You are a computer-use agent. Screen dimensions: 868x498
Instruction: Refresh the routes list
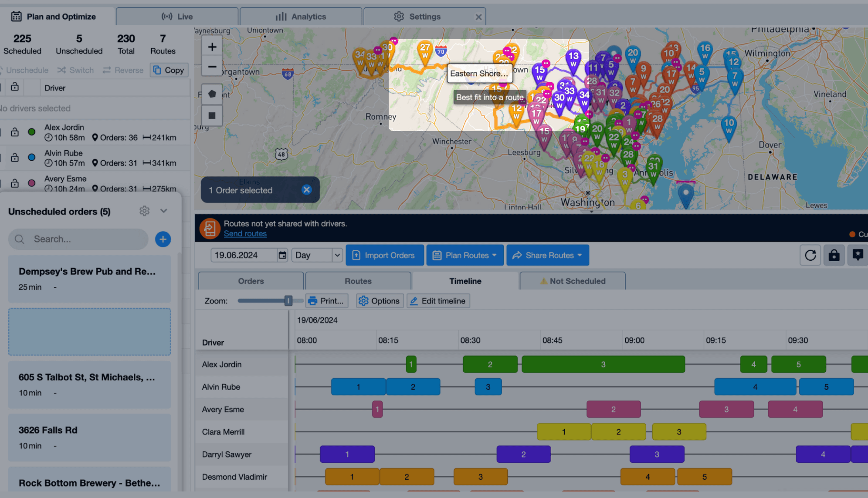tap(810, 255)
